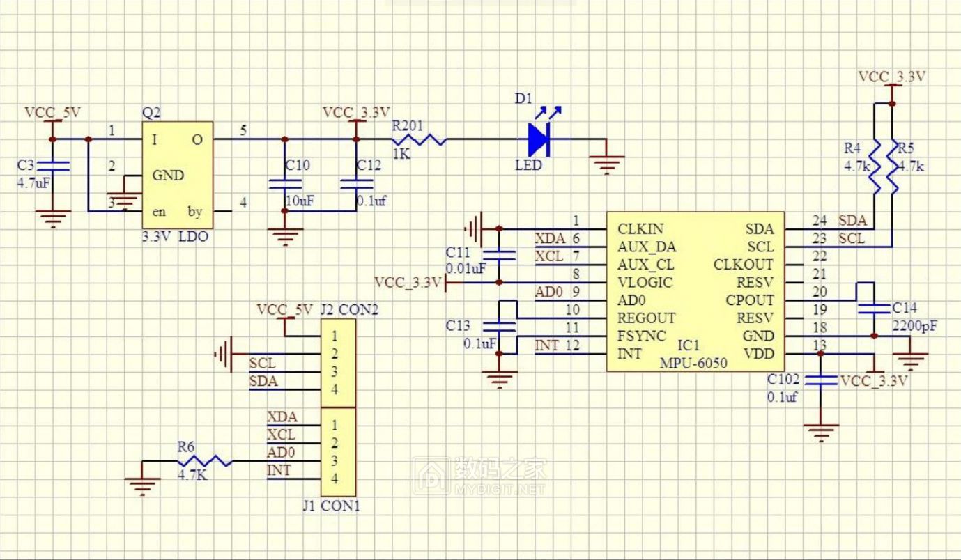
Task: Click the REGOUT pin label
Action: coord(648,318)
